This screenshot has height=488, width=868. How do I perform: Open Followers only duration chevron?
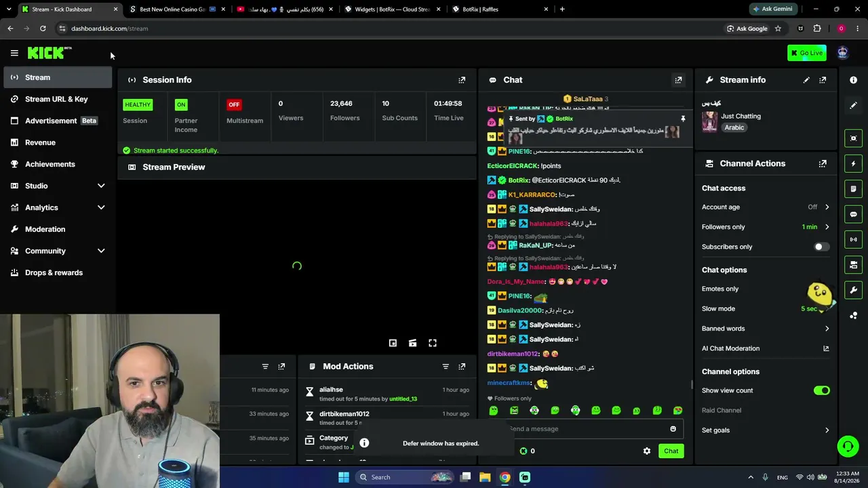pos(827,227)
